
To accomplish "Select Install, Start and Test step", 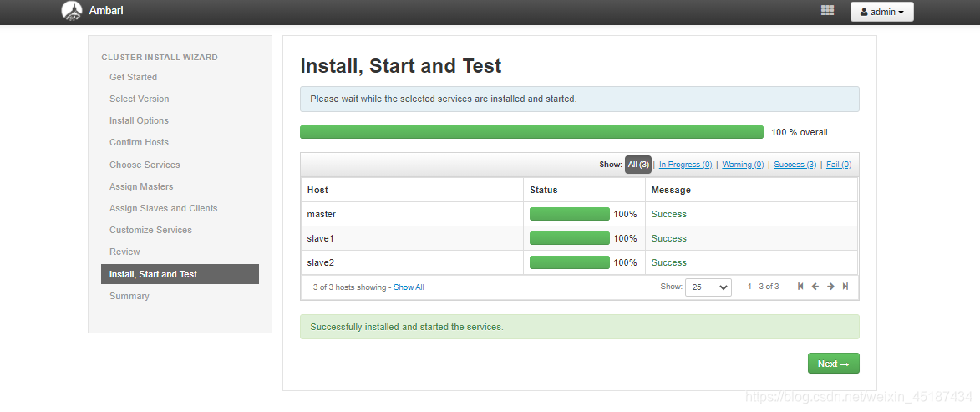I will pos(180,274).
